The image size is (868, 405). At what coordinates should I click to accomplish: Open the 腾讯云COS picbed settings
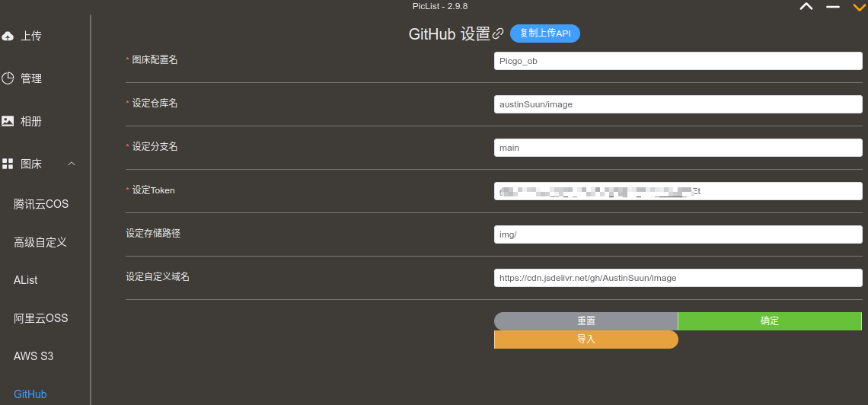[41, 204]
